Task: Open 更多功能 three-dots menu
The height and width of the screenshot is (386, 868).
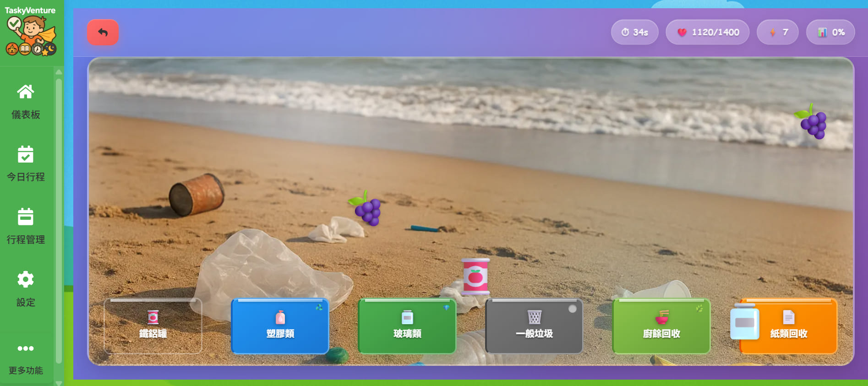Action: [26, 348]
